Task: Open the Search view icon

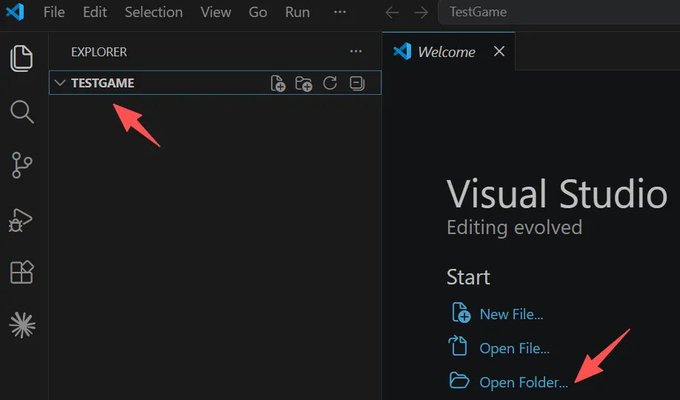Action: [x=22, y=112]
